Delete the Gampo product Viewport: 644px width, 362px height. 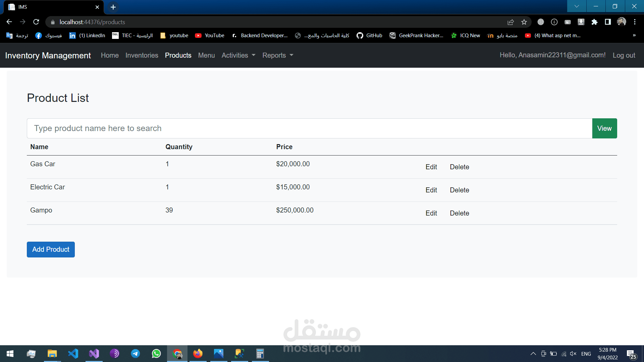[x=459, y=213]
